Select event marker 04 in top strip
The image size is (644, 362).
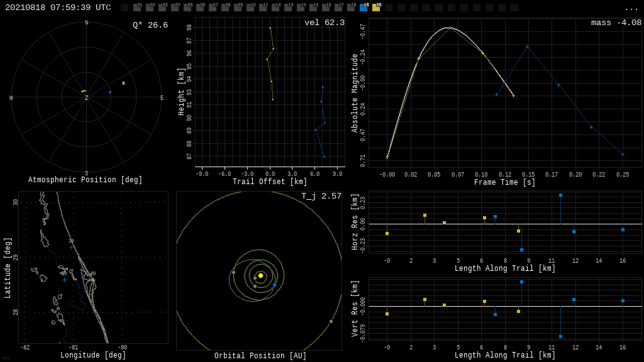175,7
